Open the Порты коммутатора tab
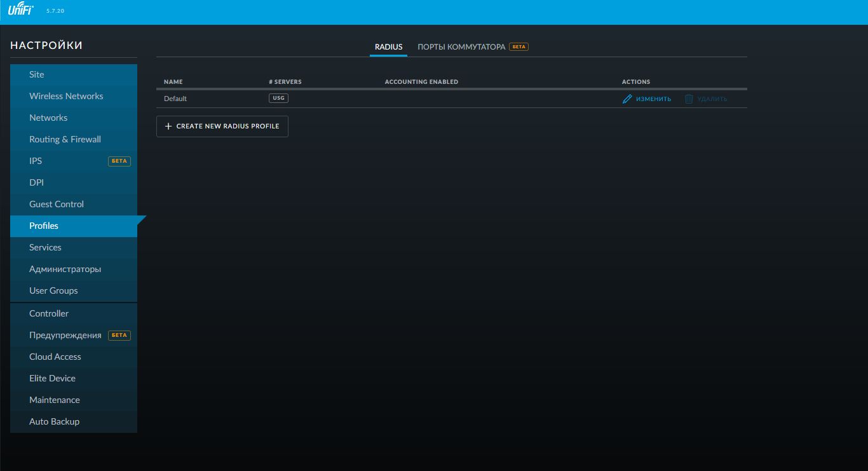Screen dimensions: 868x471 (461, 47)
